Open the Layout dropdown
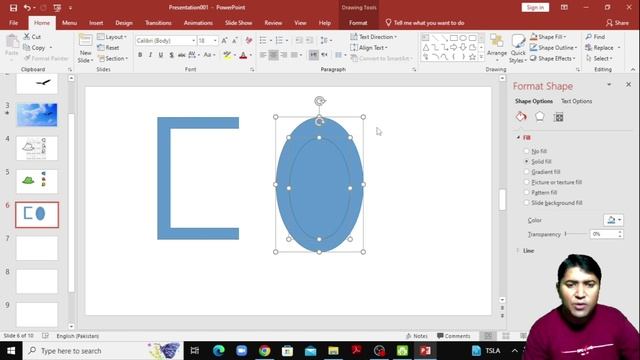 tap(112, 37)
